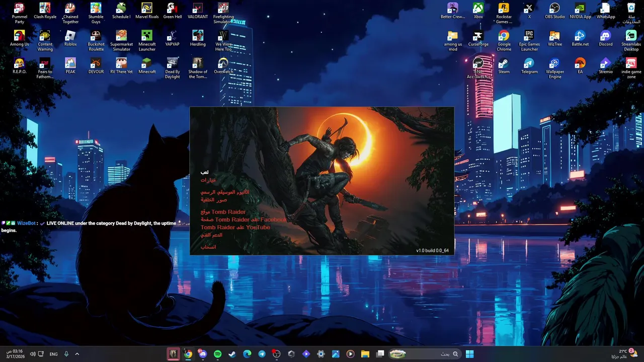This screenshot has width=644, height=362.
Task: Click the v1.0 build version text
Action: (x=432, y=250)
